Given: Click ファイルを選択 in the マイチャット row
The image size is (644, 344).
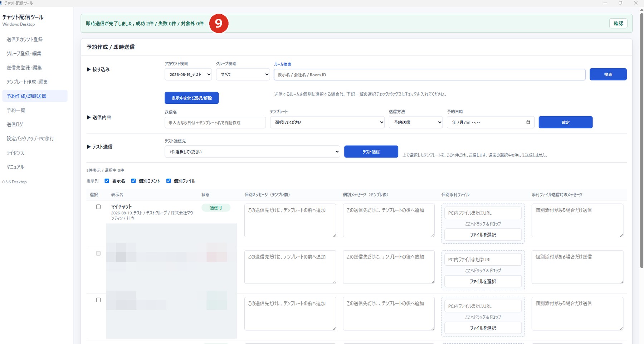Looking at the screenshot, I should point(483,235).
